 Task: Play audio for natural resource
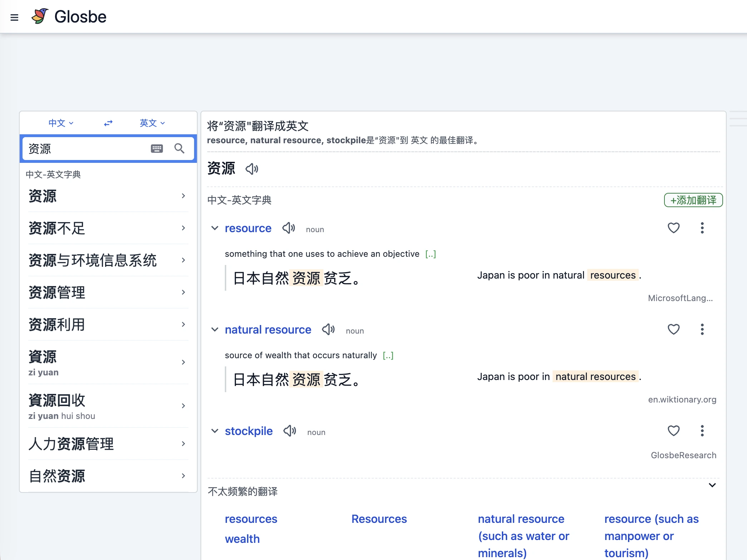328,329
